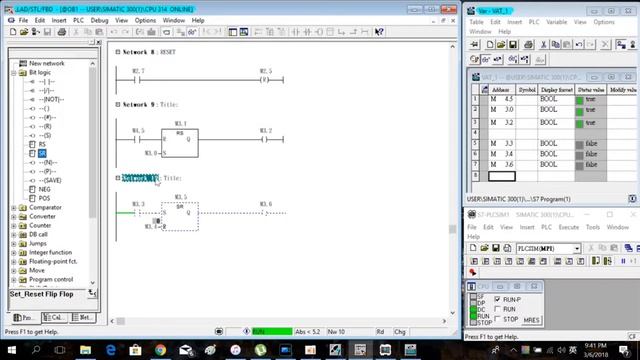640x360 pixels.
Task: Open the Execute menu in PLCSIM
Action: coord(569,227)
